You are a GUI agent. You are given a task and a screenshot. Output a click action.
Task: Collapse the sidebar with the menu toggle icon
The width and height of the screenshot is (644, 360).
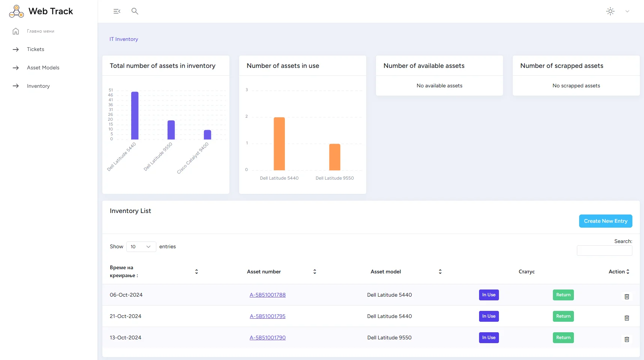tap(117, 11)
